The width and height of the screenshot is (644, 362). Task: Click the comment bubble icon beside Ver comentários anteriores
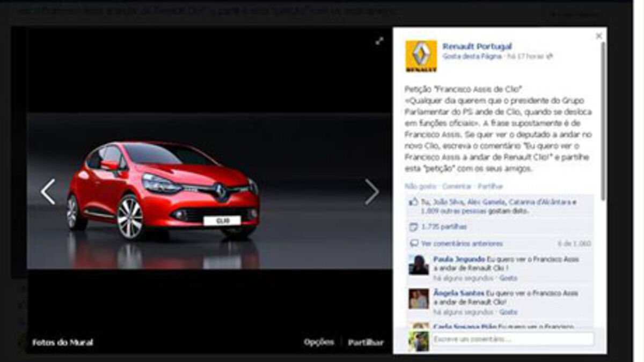click(x=413, y=243)
